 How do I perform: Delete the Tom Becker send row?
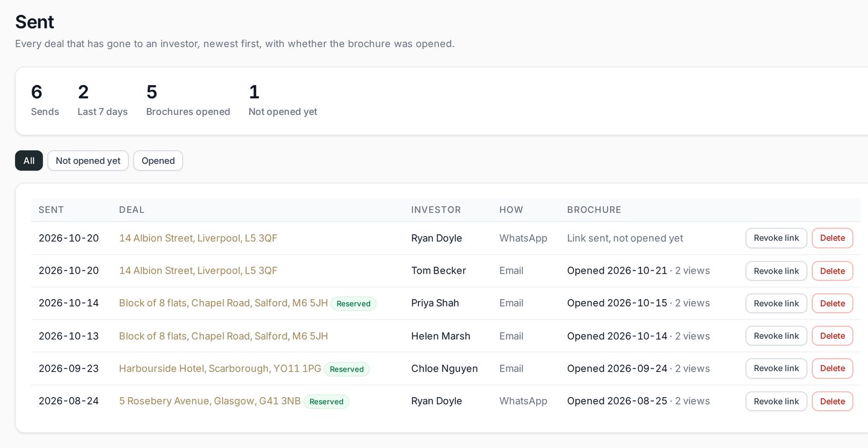click(x=833, y=271)
